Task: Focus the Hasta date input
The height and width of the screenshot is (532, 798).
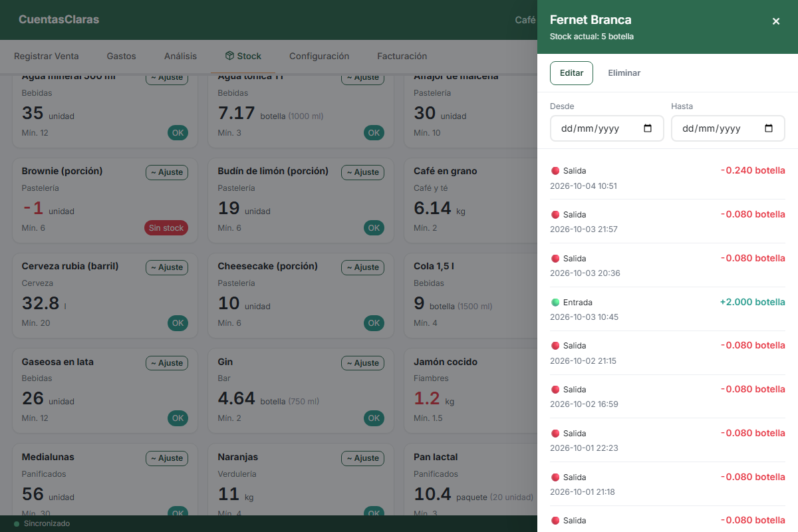Action: [x=728, y=128]
